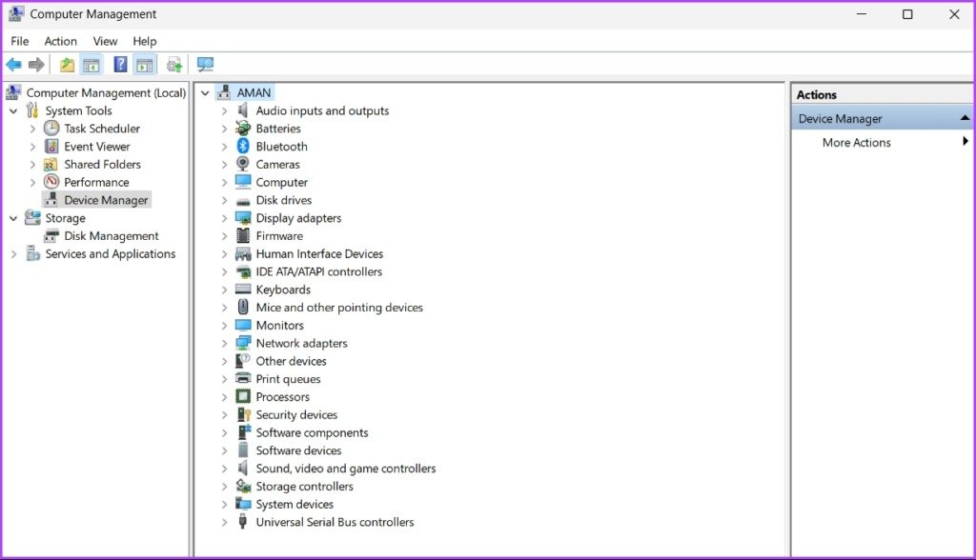This screenshot has width=976, height=560.
Task: Expand the Network adapters node
Action: point(225,343)
